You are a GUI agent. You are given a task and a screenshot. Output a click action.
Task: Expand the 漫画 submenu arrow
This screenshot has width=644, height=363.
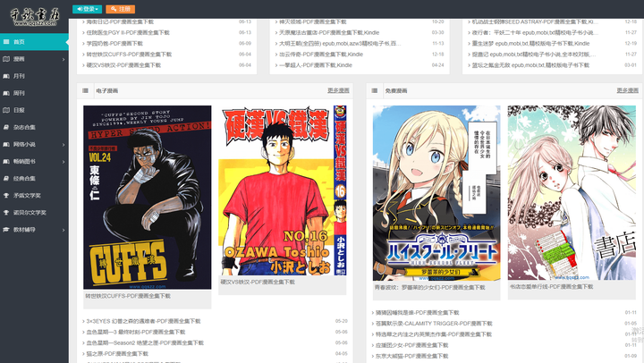pyautogui.click(x=64, y=60)
